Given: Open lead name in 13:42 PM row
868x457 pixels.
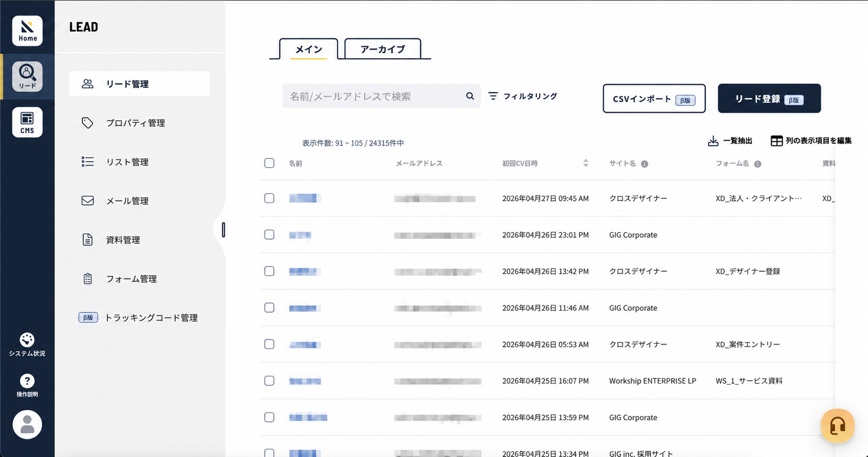Looking at the screenshot, I should click(x=304, y=272).
